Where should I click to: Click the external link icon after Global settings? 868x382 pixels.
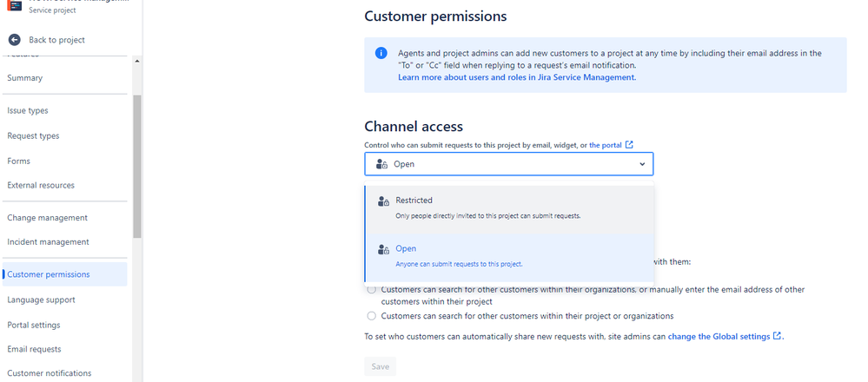pyautogui.click(x=778, y=336)
